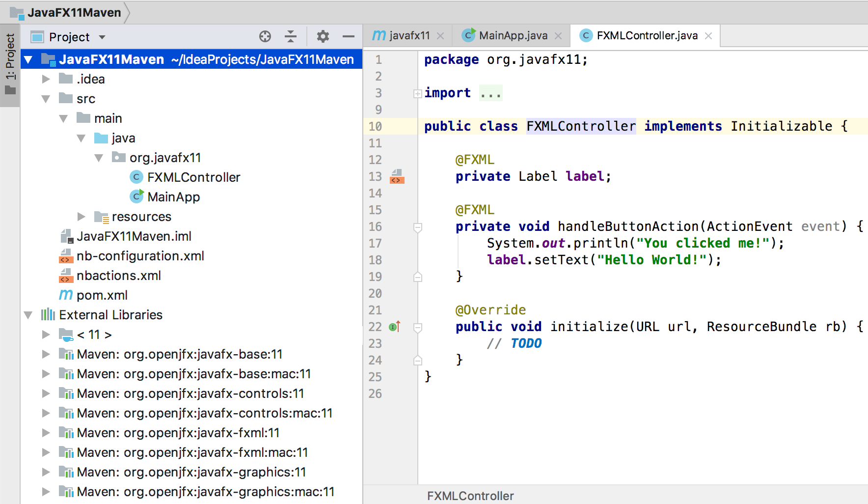Open Project panel settings gear
868x504 pixels.
tap(323, 36)
